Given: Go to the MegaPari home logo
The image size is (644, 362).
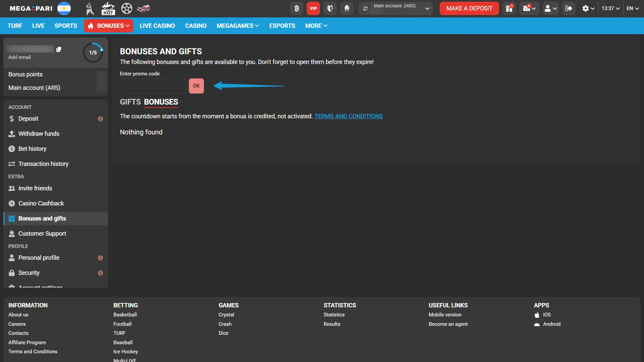Looking at the screenshot, I should (x=31, y=8).
